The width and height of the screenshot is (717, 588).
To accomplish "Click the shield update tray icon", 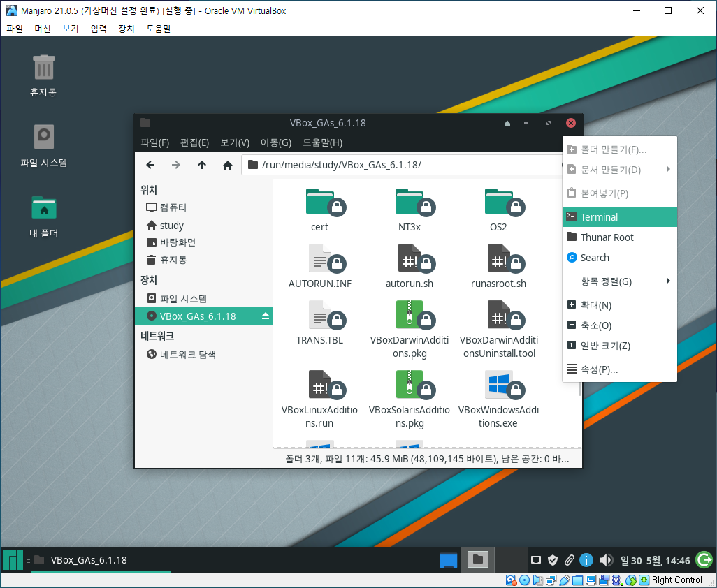I will 553,560.
